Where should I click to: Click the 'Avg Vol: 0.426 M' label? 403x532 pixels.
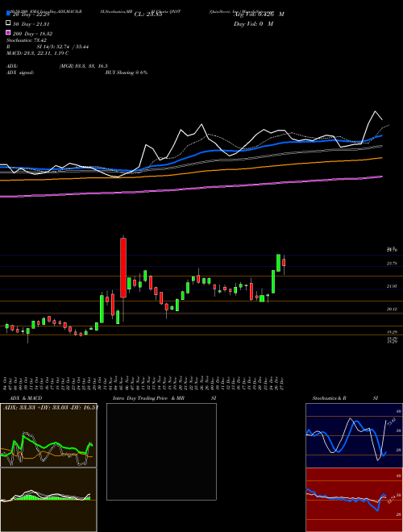coord(259,15)
